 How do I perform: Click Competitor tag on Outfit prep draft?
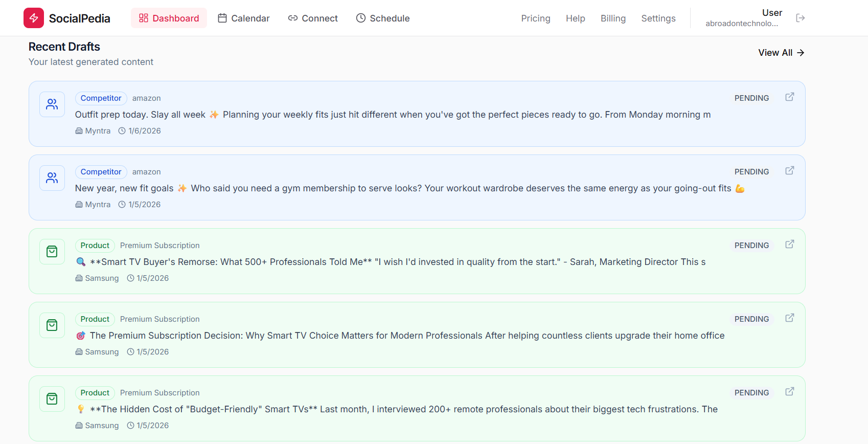(101, 98)
